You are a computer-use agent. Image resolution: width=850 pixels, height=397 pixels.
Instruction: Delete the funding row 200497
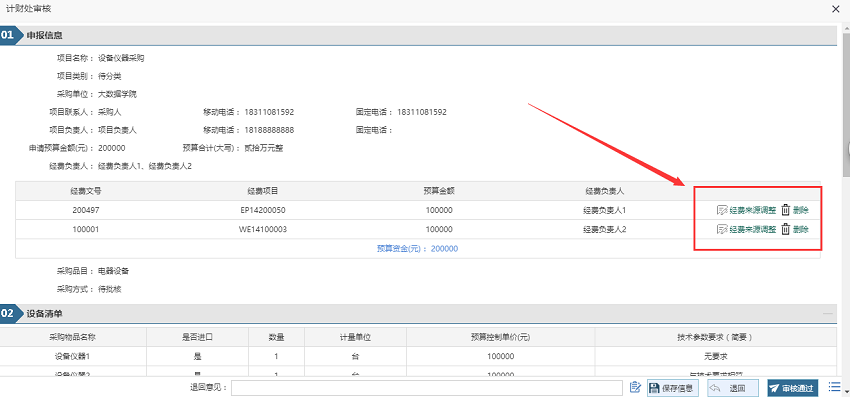795,210
